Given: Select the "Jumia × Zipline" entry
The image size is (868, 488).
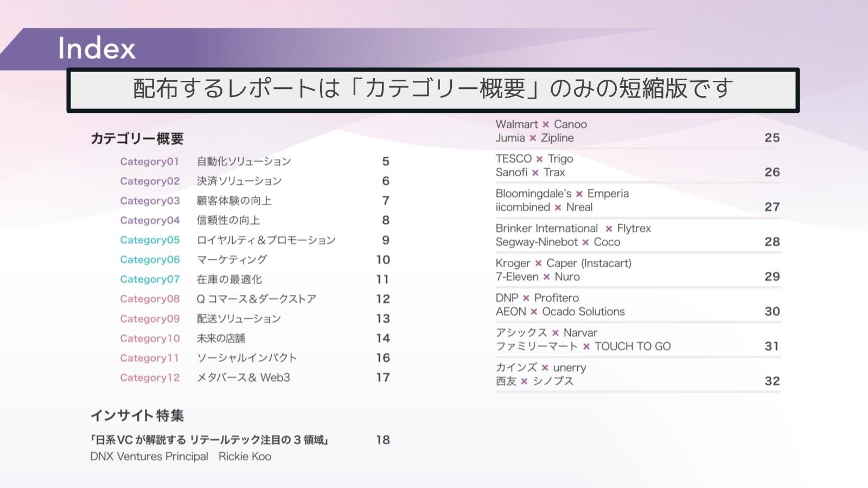Looking at the screenshot, I should (535, 138).
